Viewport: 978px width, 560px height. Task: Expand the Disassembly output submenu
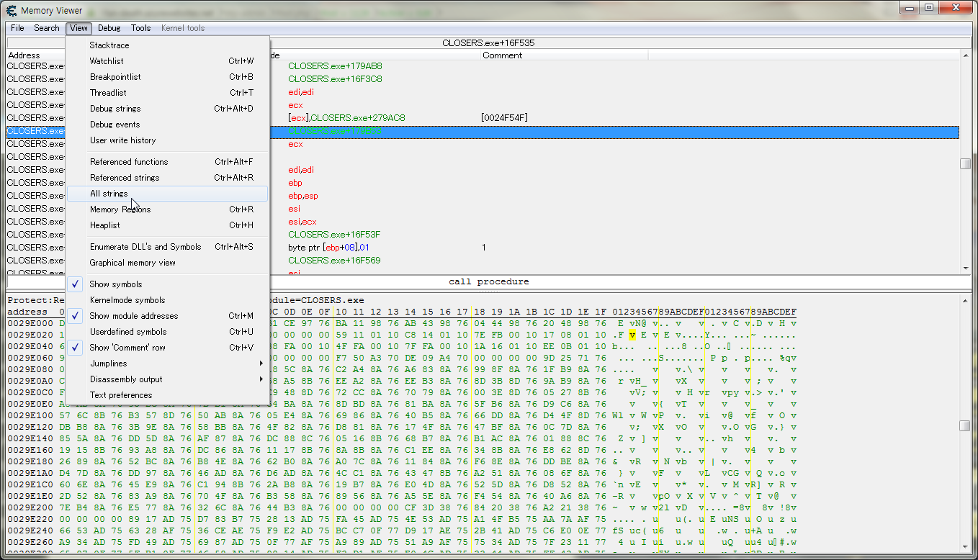point(125,379)
